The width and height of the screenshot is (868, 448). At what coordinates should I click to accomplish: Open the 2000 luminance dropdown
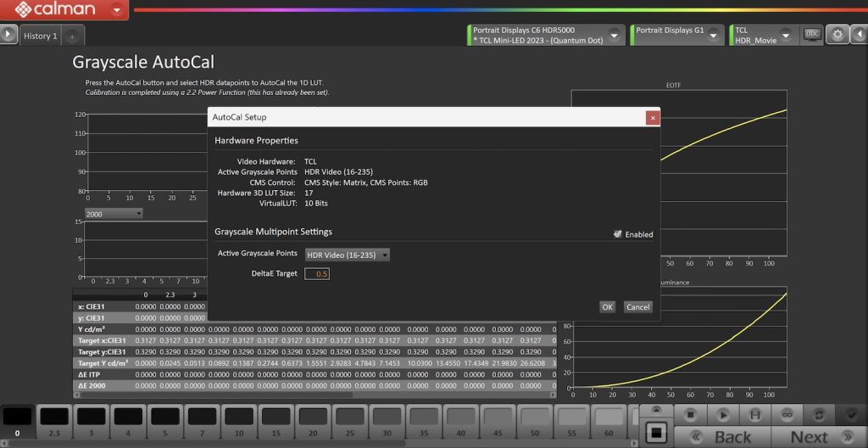(114, 214)
